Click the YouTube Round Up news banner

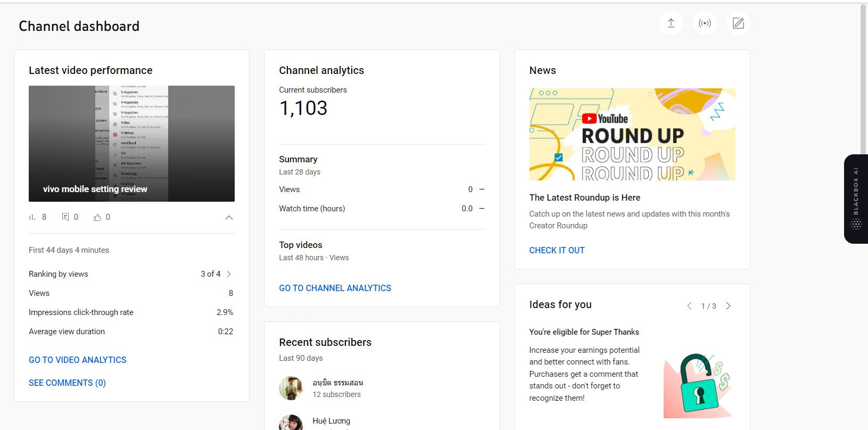pyautogui.click(x=632, y=135)
